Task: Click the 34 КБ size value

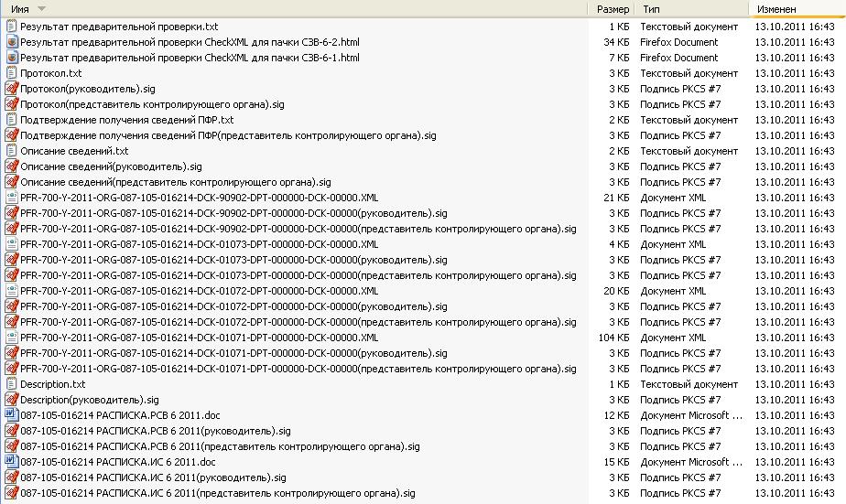Action: click(x=616, y=42)
